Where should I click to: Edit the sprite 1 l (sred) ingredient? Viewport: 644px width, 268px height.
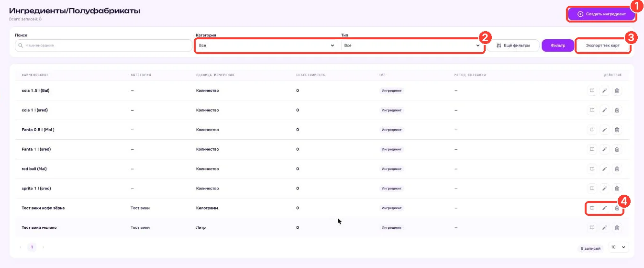[604, 189]
